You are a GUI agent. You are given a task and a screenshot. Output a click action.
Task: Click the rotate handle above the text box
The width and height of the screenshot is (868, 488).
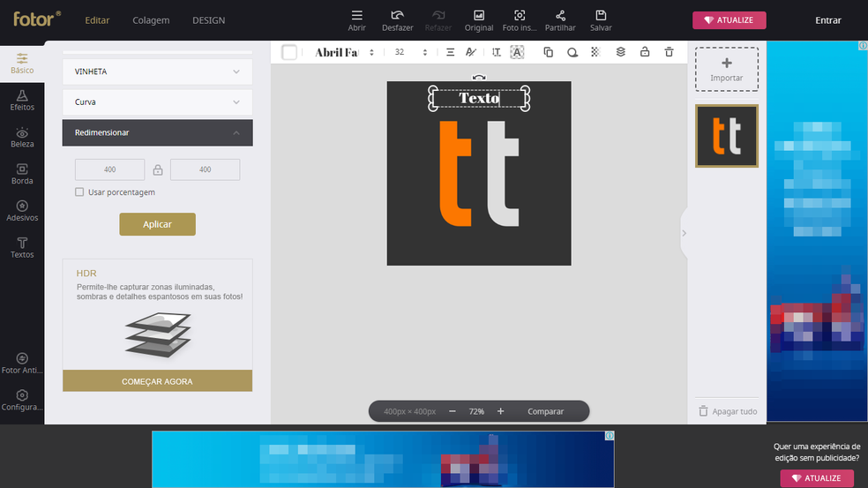[479, 78]
